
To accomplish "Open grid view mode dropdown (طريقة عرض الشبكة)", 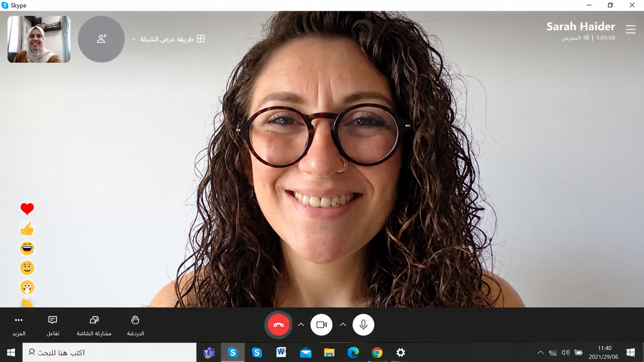I will 168,39.
